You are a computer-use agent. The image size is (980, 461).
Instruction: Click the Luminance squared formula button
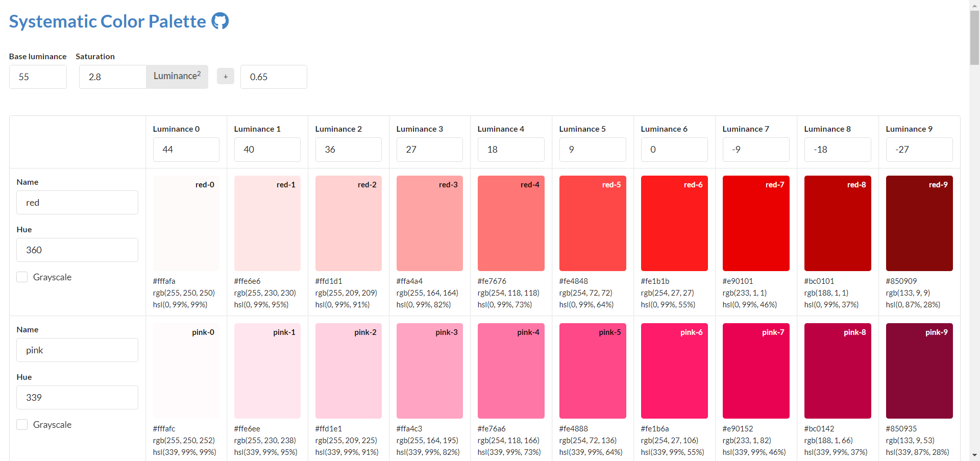177,77
